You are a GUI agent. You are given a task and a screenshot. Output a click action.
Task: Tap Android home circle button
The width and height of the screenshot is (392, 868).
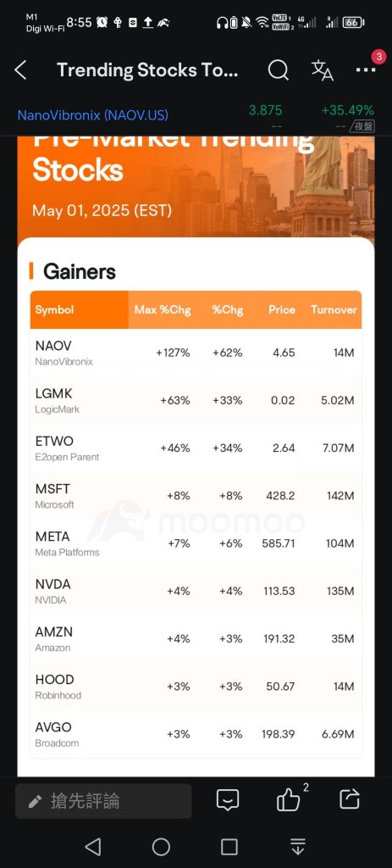tap(161, 847)
